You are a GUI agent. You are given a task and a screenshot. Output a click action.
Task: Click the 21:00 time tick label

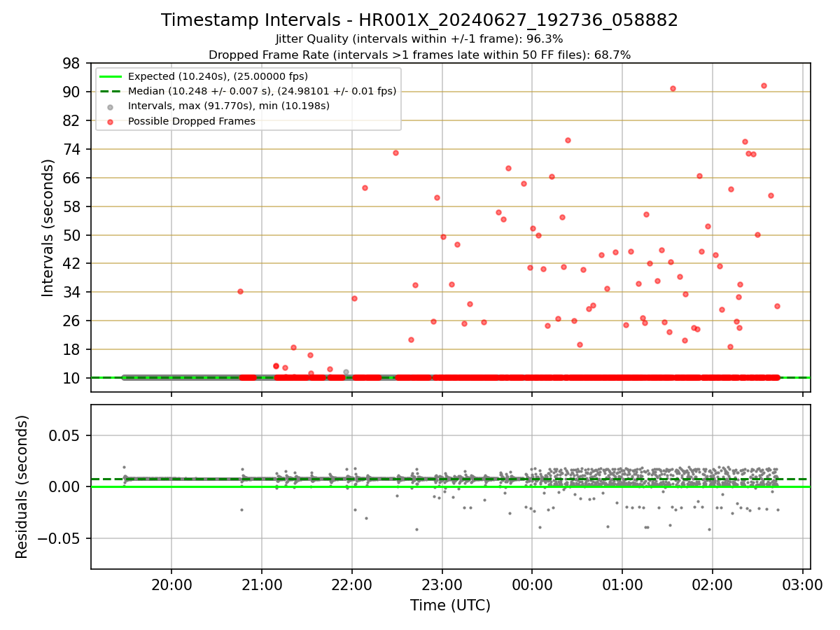click(x=262, y=584)
